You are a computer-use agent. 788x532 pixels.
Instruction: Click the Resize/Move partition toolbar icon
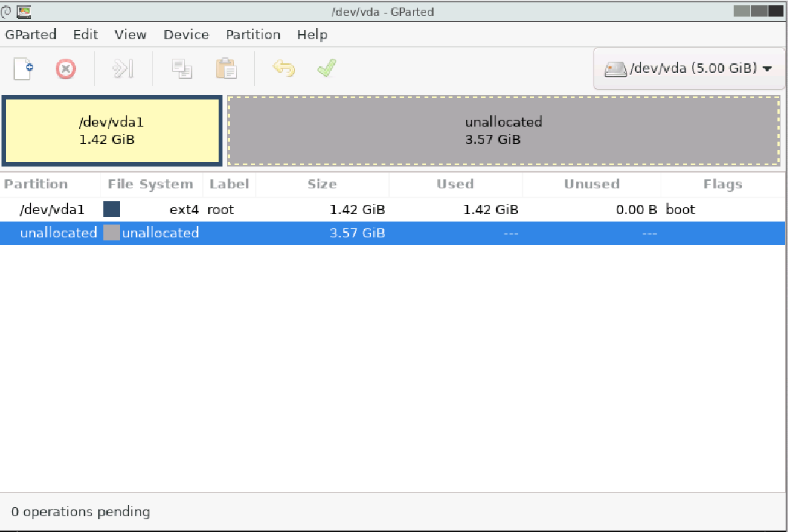[x=123, y=69]
